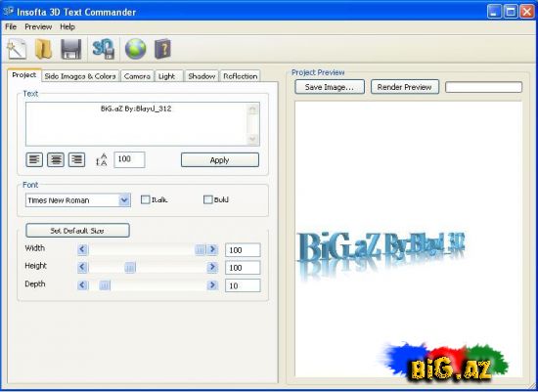538x392 pixels.
Task: Click the text box scroll up arrow
Action: 253,109
